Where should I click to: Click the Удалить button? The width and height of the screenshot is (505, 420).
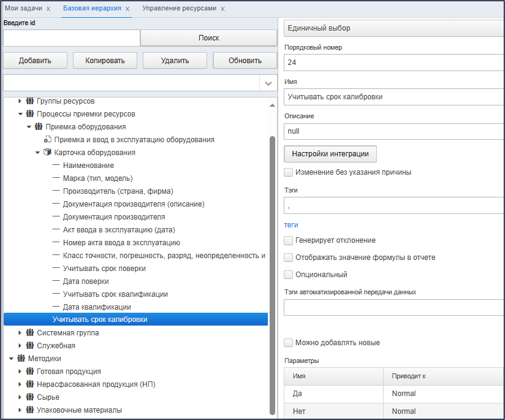[x=175, y=61]
